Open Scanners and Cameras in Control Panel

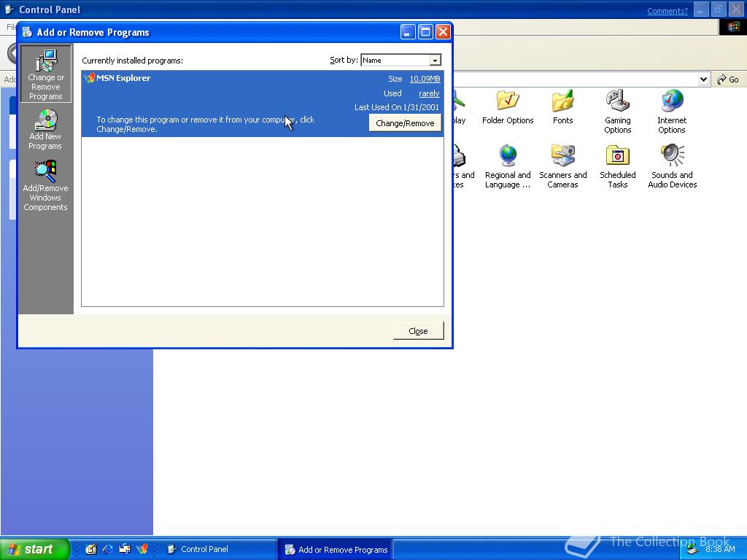click(562, 167)
